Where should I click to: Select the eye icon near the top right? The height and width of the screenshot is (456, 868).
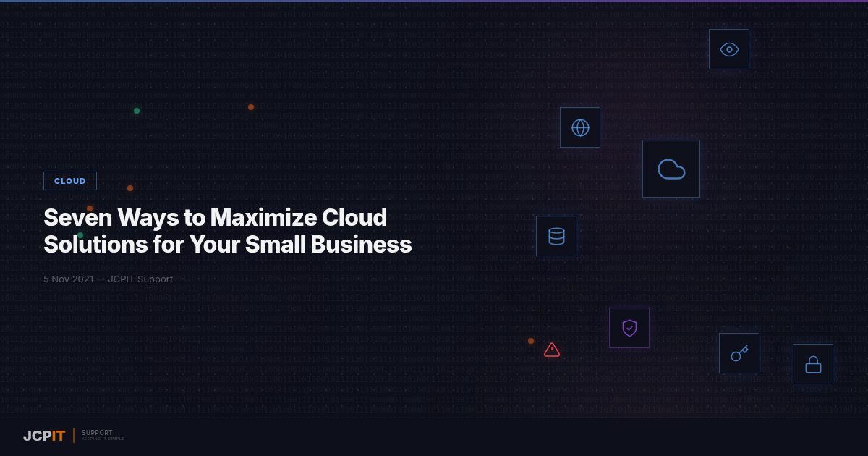(728, 48)
